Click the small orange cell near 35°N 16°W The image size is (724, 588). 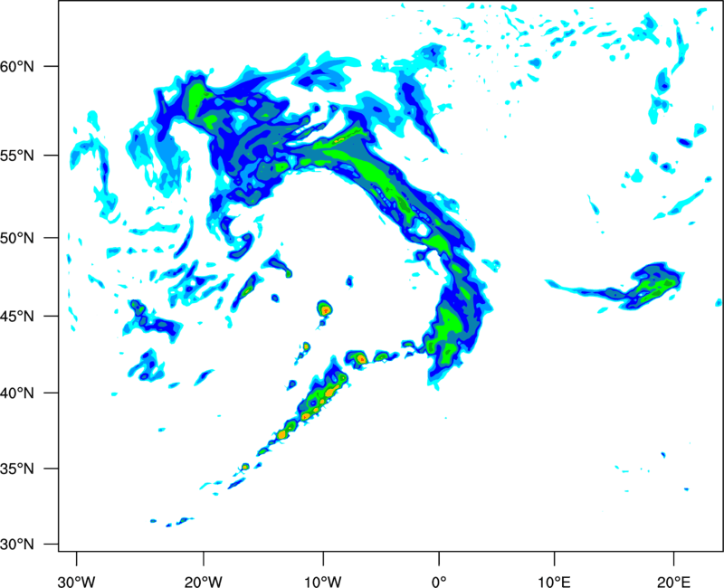click(245, 467)
